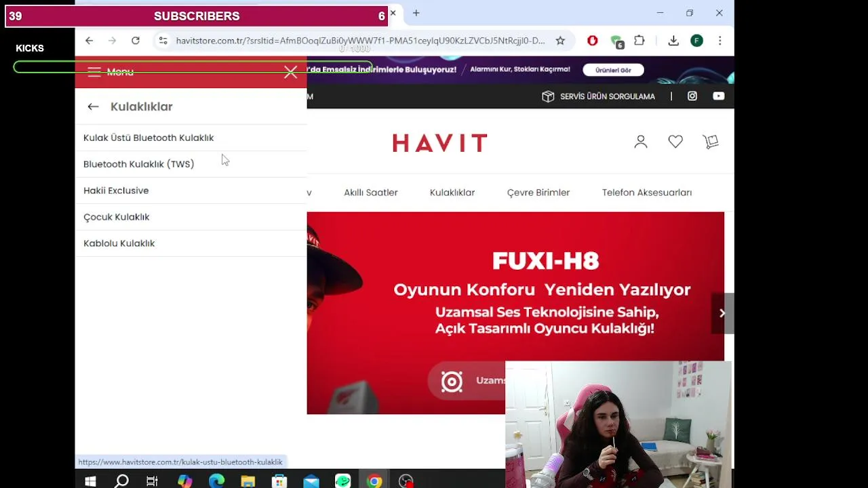Viewport: 868px width, 488px height.
Task: Open OBS Studio from the taskbar
Action: [x=406, y=481]
